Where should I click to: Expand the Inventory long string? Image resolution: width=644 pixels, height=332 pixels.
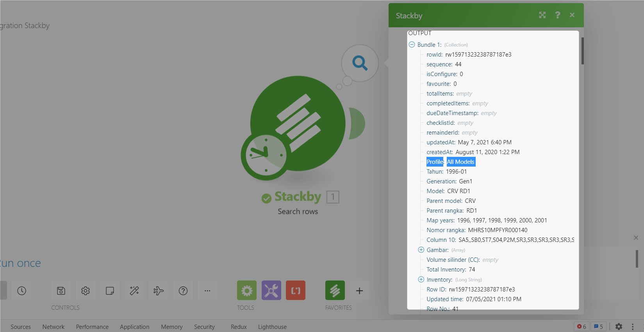pyautogui.click(x=421, y=280)
